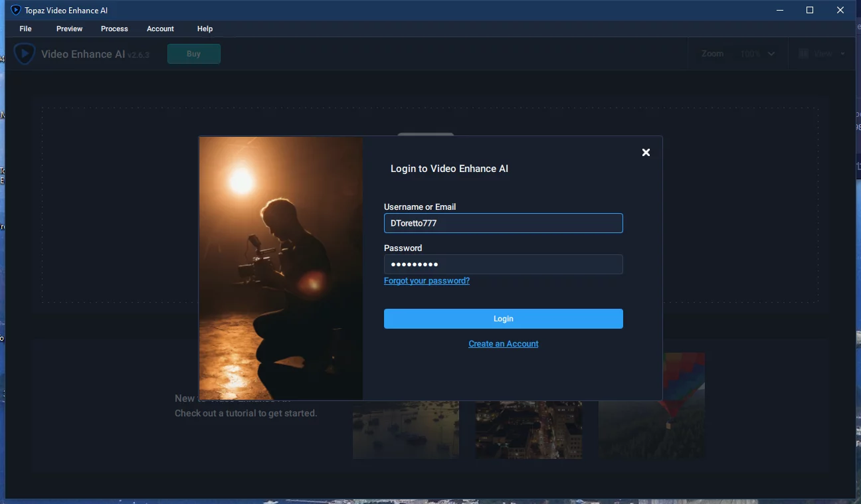Click the blue Login button
The width and height of the screenshot is (861, 504).
(x=504, y=319)
